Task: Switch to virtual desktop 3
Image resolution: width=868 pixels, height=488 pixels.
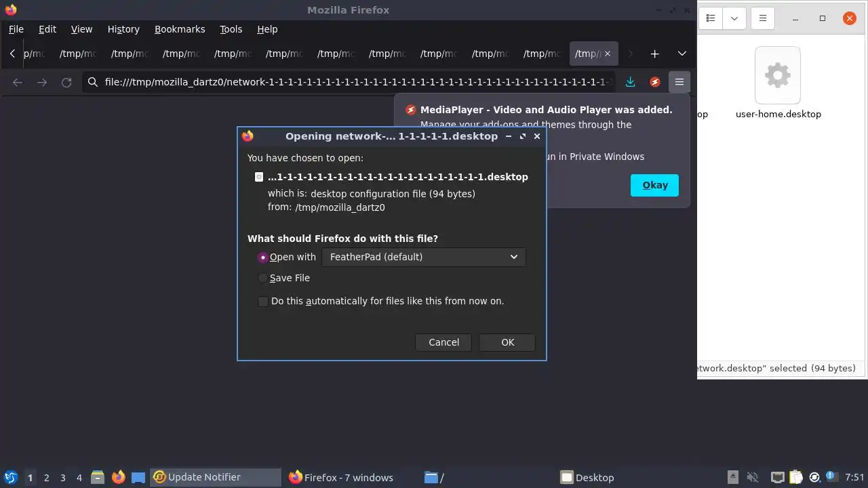Action: pyautogui.click(x=62, y=478)
